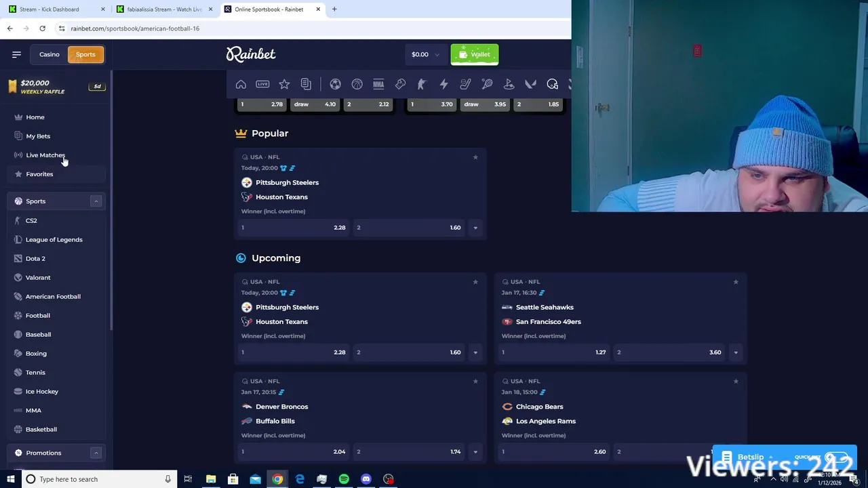Open a new browser tab
Image resolution: width=868 pixels, height=488 pixels.
334,9
